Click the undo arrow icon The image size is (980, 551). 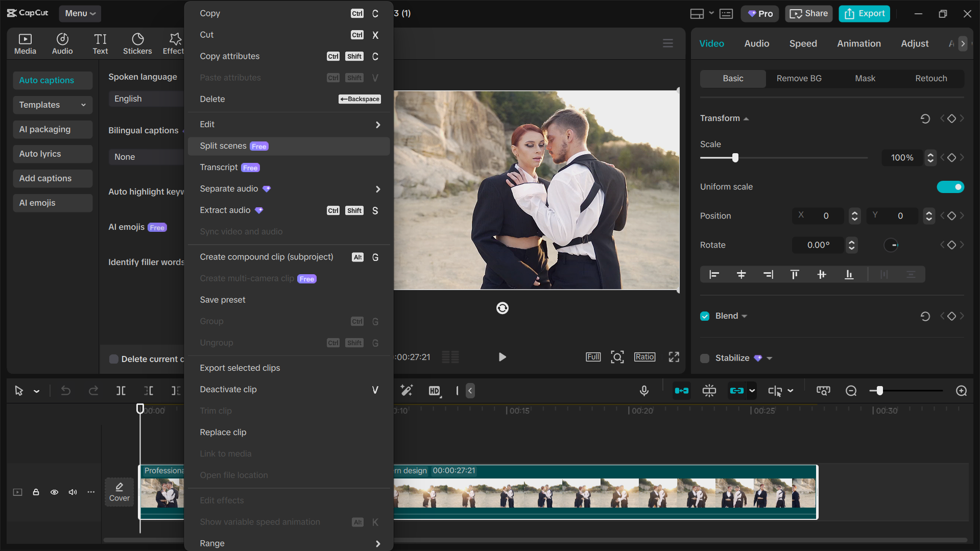(65, 391)
